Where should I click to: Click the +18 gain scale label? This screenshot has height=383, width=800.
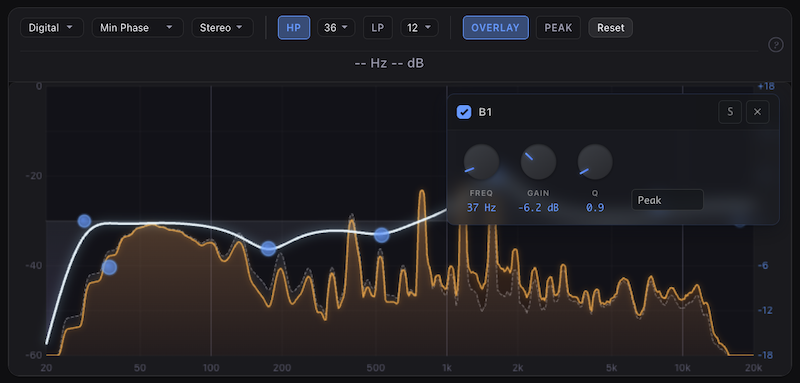coord(766,86)
